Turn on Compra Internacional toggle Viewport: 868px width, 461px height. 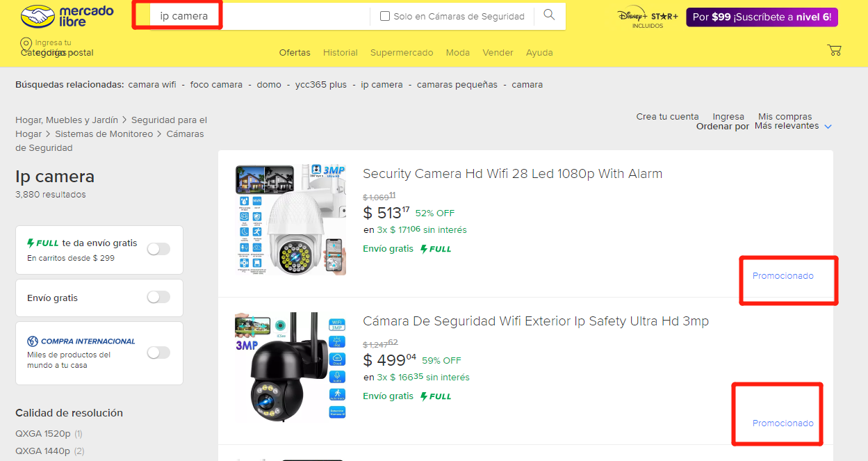pos(158,353)
